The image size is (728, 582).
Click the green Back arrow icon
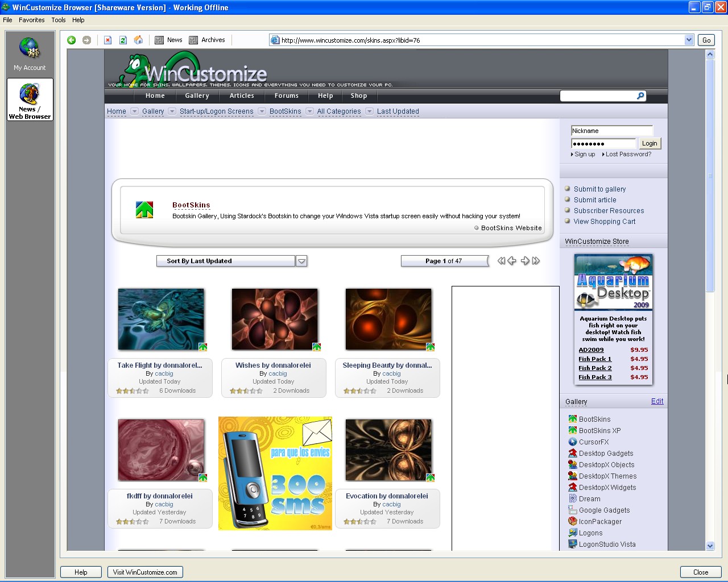(x=72, y=40)
